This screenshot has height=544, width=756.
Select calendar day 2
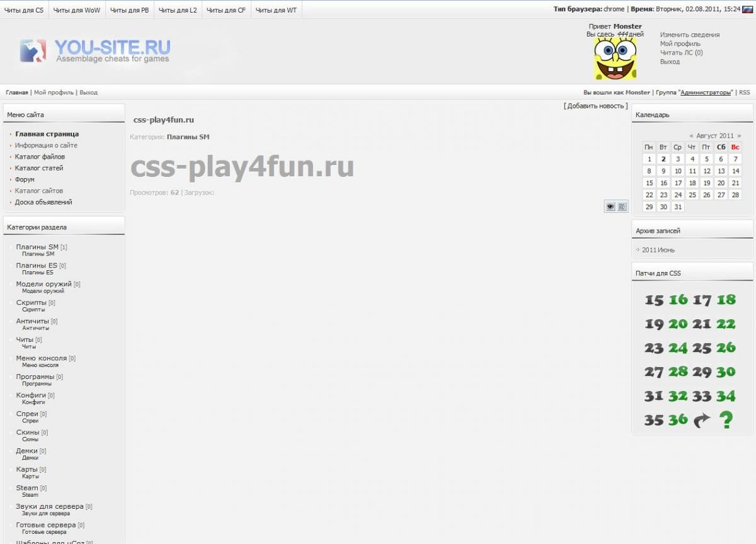663,159
